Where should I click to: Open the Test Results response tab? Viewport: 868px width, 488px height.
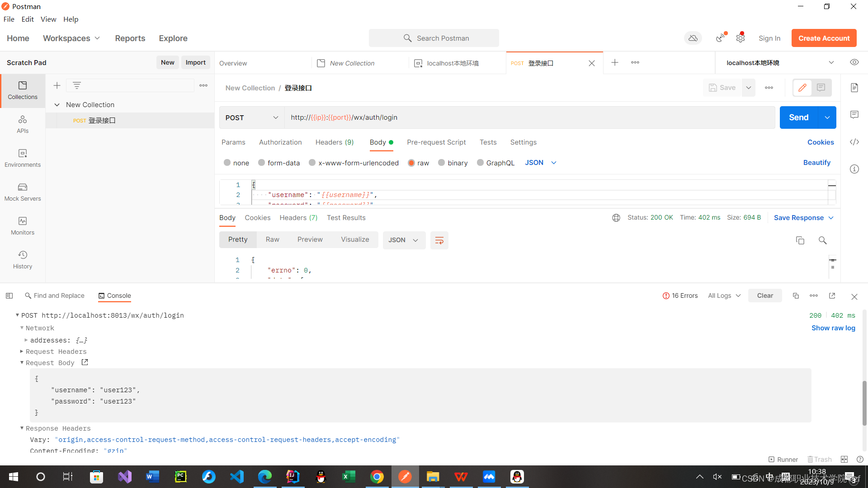tap(346, 218)
